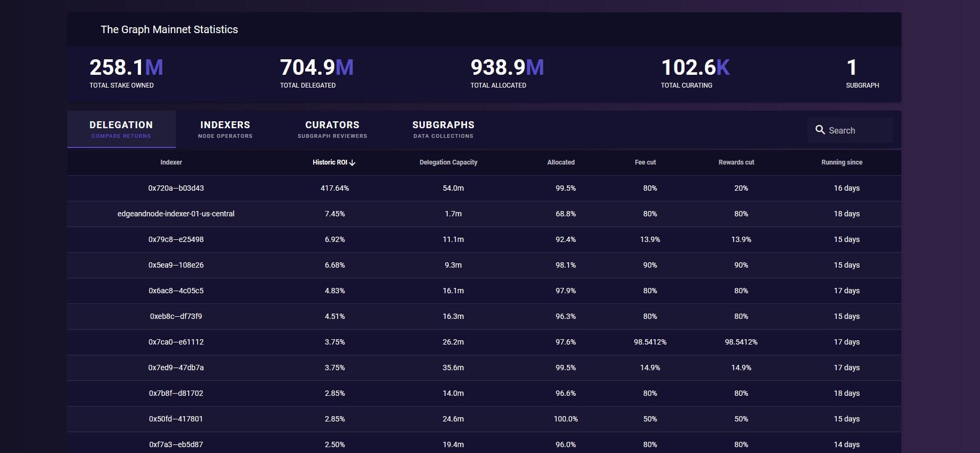Click the 417.64% Historic ROI value
This screenshot has height=453, width=980.
coord(335,188)
